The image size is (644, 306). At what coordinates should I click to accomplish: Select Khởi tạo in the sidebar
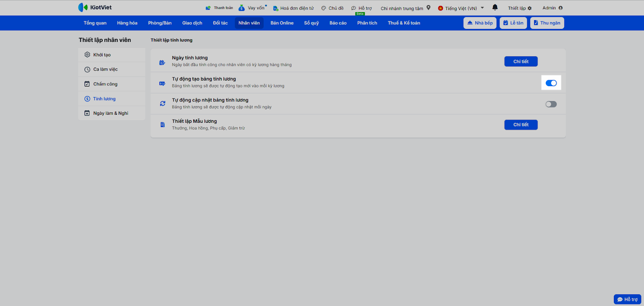click(111, 55)
